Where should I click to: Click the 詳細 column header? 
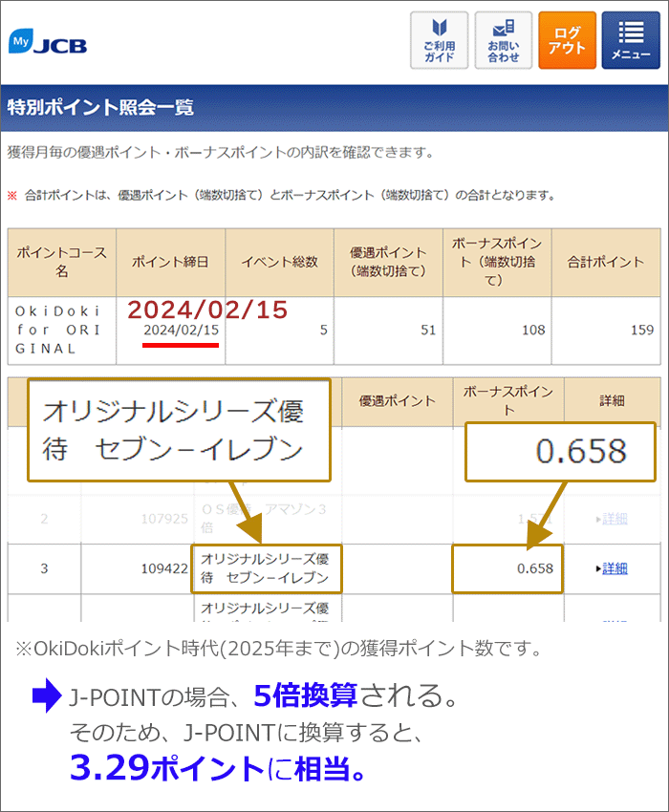612,401
